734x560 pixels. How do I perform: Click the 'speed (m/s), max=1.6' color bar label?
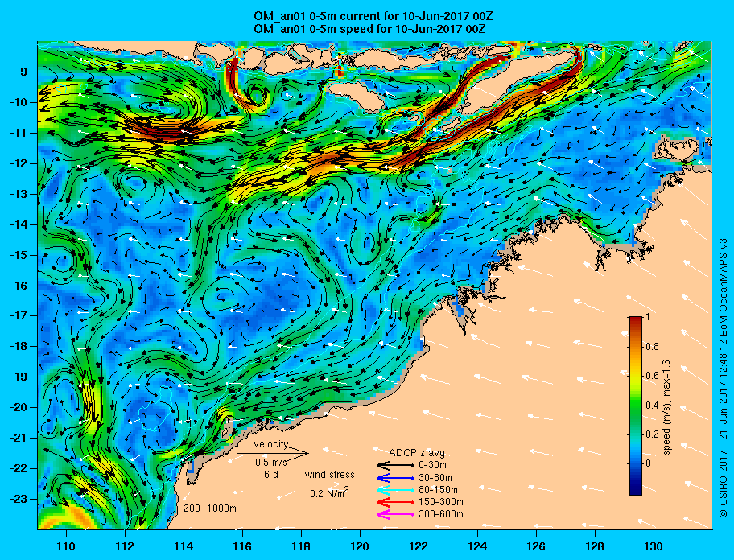point(667,408)
